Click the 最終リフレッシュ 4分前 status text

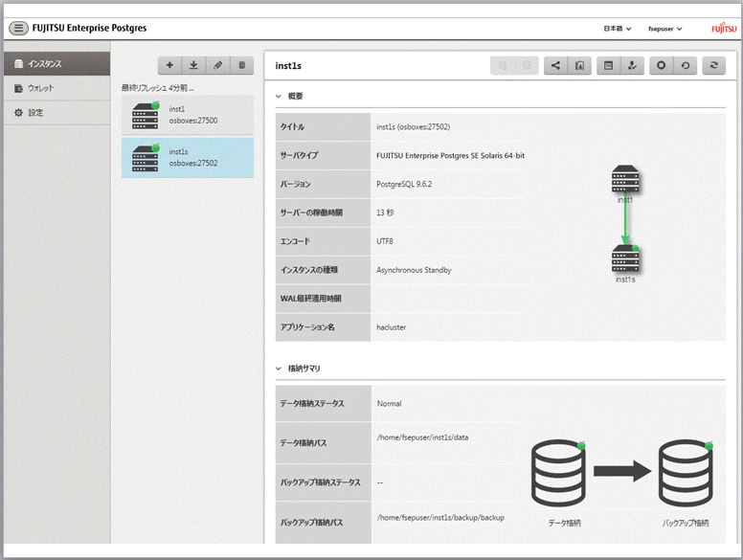pyautogui.click(x=157, y=88)
